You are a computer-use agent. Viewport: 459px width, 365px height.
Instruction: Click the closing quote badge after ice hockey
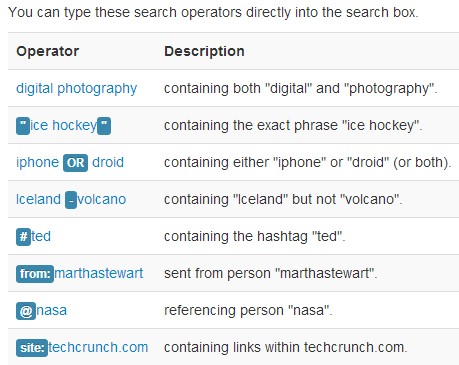104,126
